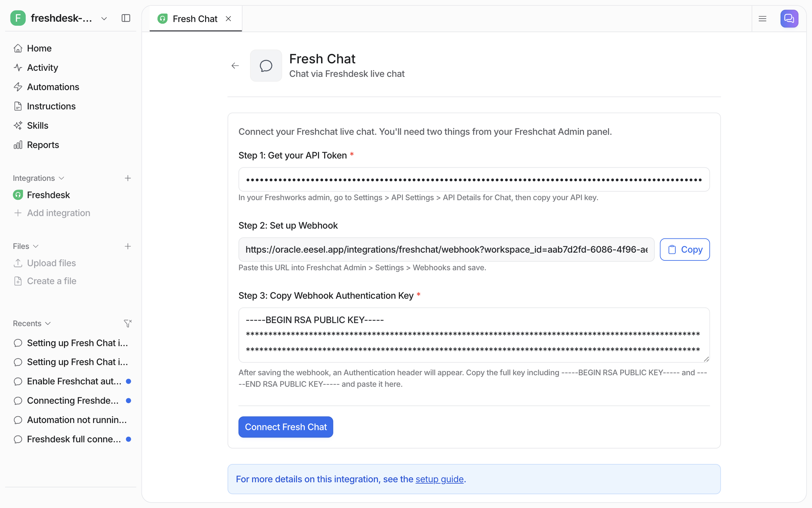This screenshot has height=508, width=812.
Task: Click the Recents filter icon
Action: click(128, 323)
